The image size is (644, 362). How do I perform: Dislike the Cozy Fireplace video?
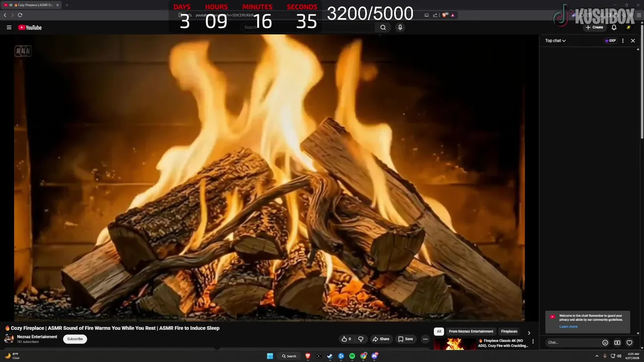click(361, 339)
